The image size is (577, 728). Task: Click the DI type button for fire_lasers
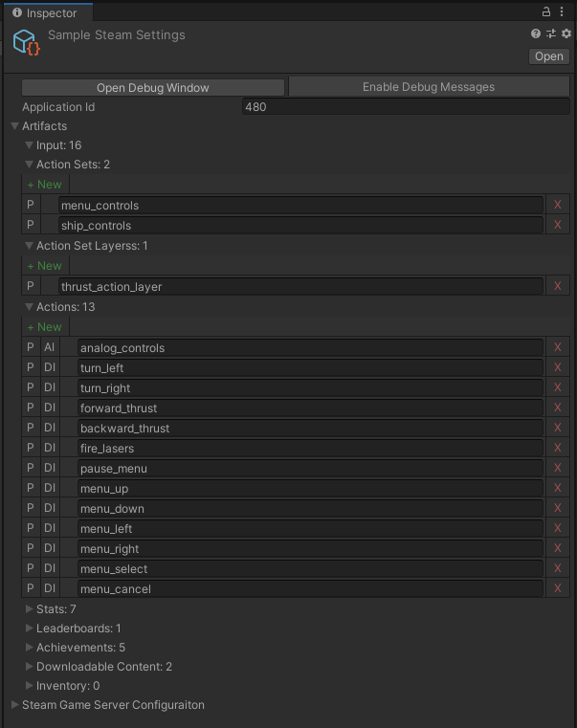click(x=50, y=448)
